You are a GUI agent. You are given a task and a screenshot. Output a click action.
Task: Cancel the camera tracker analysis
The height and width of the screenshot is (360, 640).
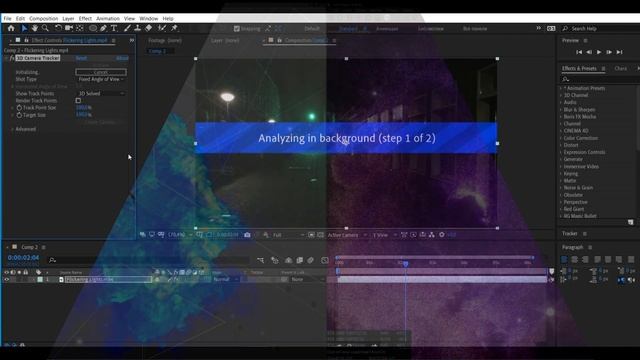tap(101, 72)
